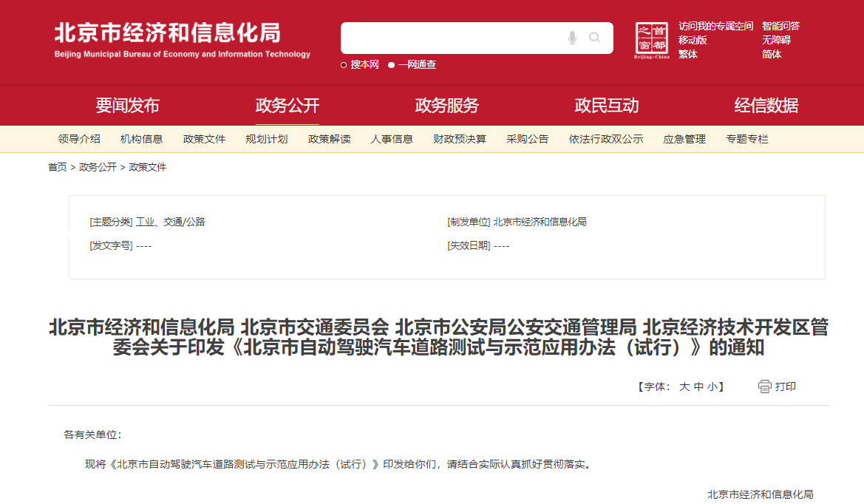Image resolution: width=864 pixels, height=504 pixels.
Task: Click inside the search input field
Action: click(451, 38)
